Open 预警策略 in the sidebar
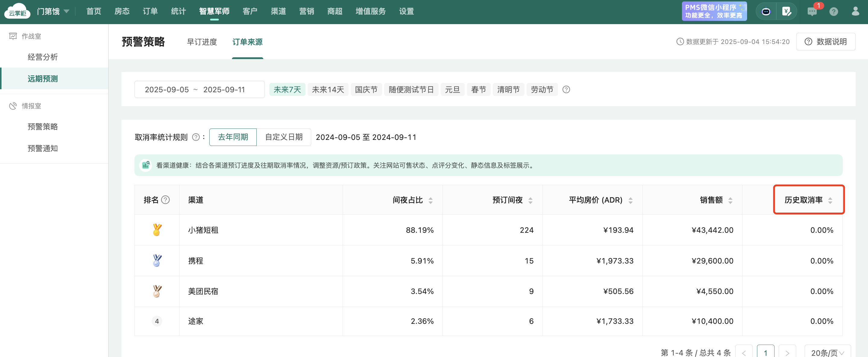 43,127
